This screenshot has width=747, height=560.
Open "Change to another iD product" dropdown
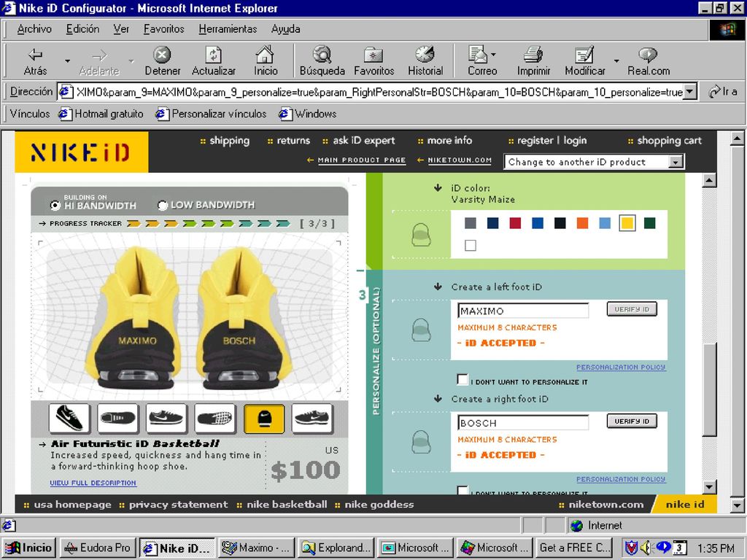pyautogui.click(x=594, y=162)
